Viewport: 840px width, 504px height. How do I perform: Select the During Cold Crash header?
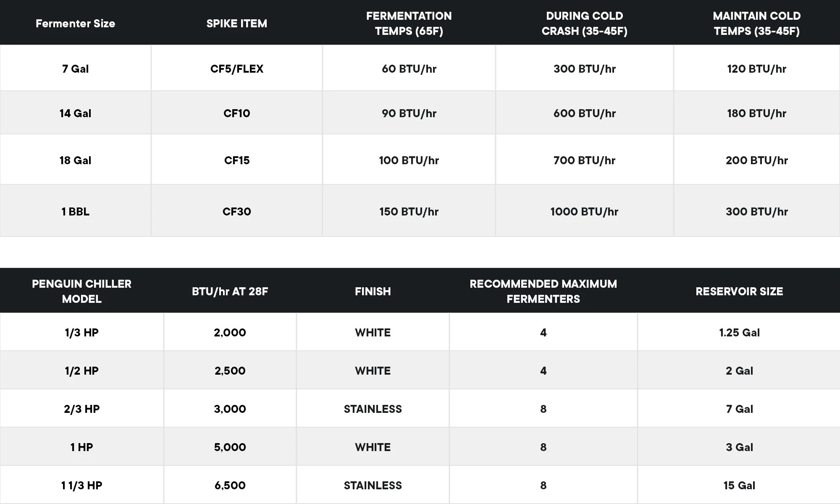coord(584,24)
